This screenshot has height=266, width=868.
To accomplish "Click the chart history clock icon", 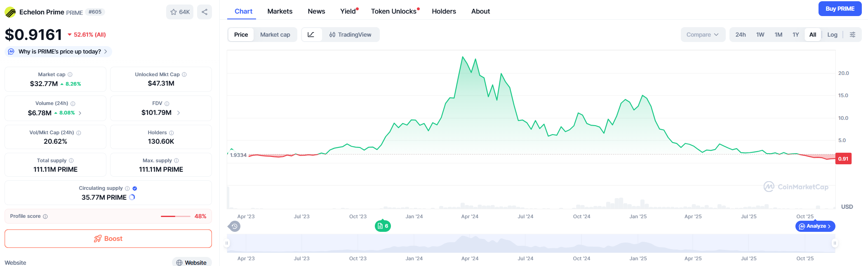I will click(234, 226).
